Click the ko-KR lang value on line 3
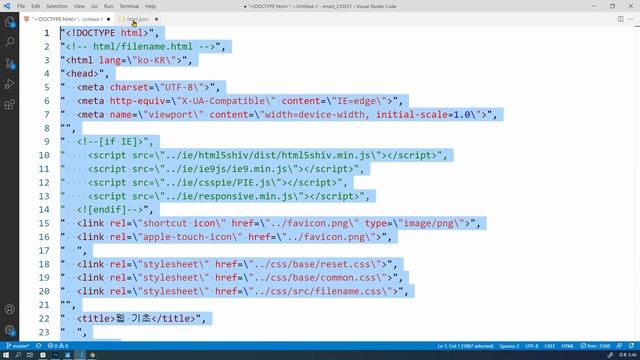Viewport: 640px width, 360px height. click(x=150, y=60)
